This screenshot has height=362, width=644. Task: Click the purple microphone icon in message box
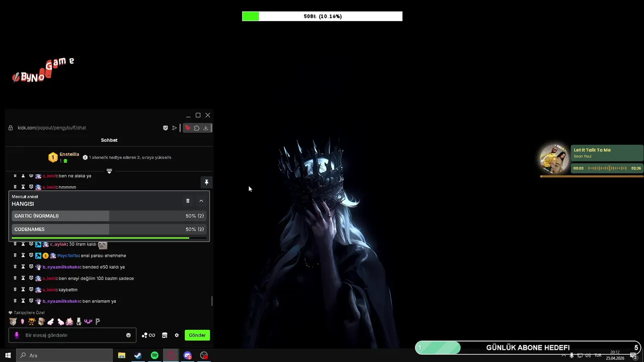[x=17, y=335]
